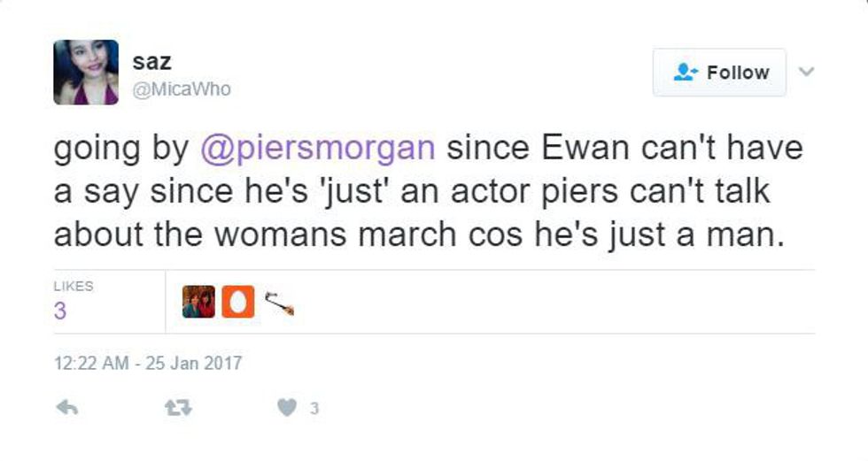Follow the user saz

point(719,73)
